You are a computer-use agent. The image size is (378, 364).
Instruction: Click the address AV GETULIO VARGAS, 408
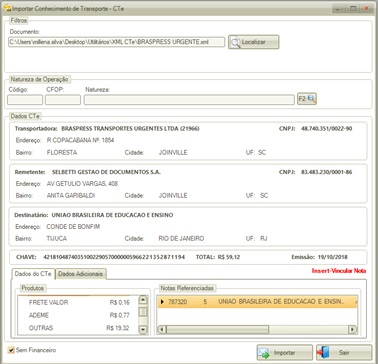tap(82, 184)
